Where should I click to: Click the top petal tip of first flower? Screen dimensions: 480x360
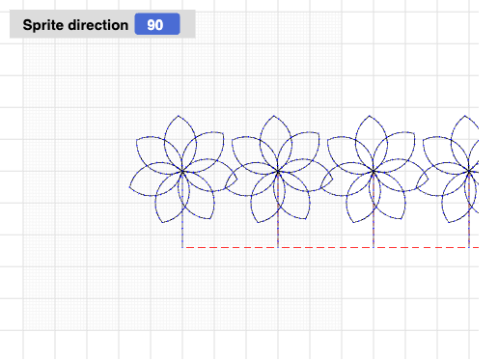pos(178,116)
